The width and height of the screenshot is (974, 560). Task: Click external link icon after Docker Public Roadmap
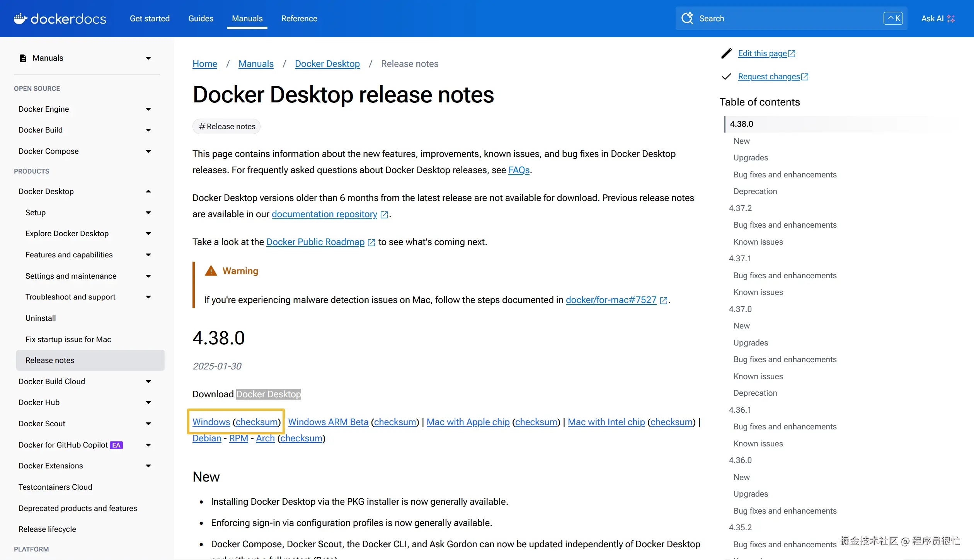coord(371,242)
